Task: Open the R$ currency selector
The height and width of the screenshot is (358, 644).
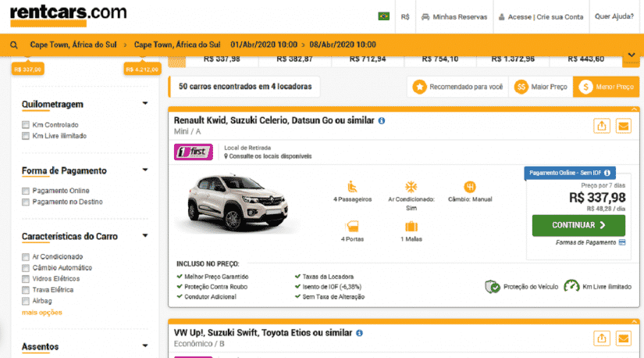Action: 405,17
